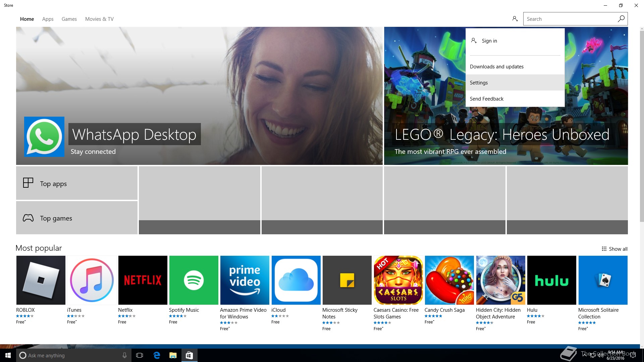Image resolution: width=644 pixels, height=362 pixels.
Task: Click the 'Netflix' app name label
Action: click(125, 310)
